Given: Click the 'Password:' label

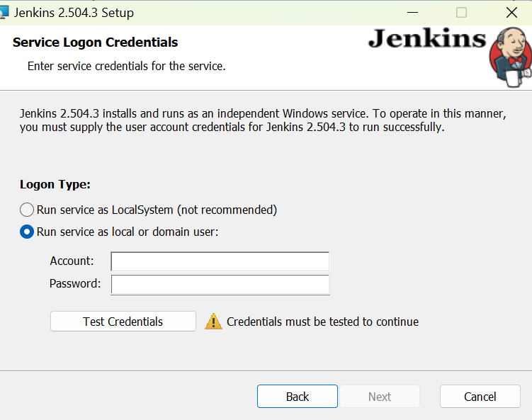Looking at the screenshot, I should click(x=75, y=283).
